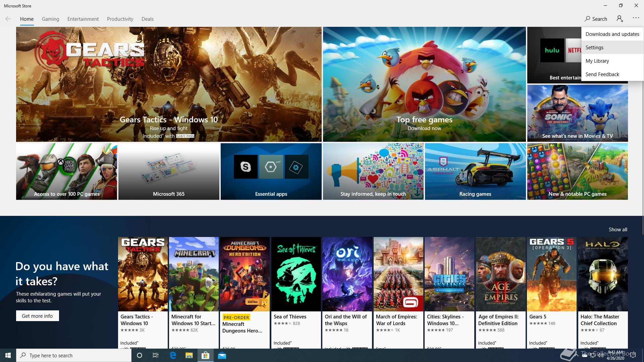Open the Racing games tile

475,171
